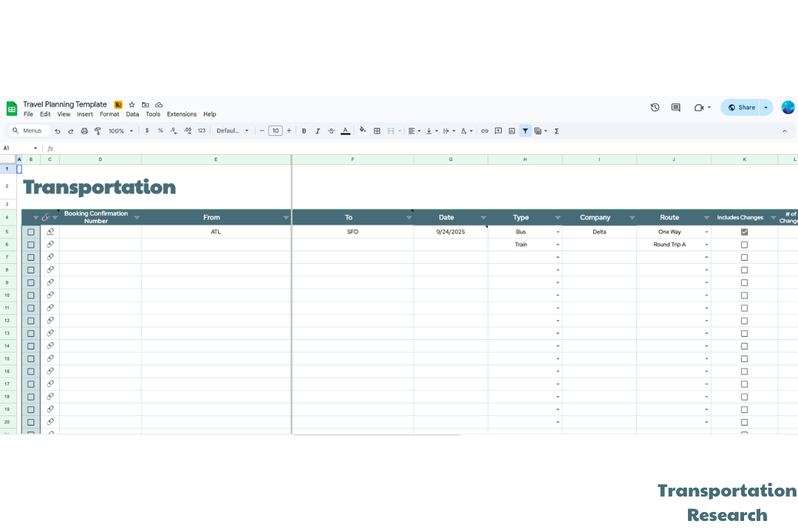Click the Undo icon
Viewport: 798px width, 532px height.
(x=58, y=131)
